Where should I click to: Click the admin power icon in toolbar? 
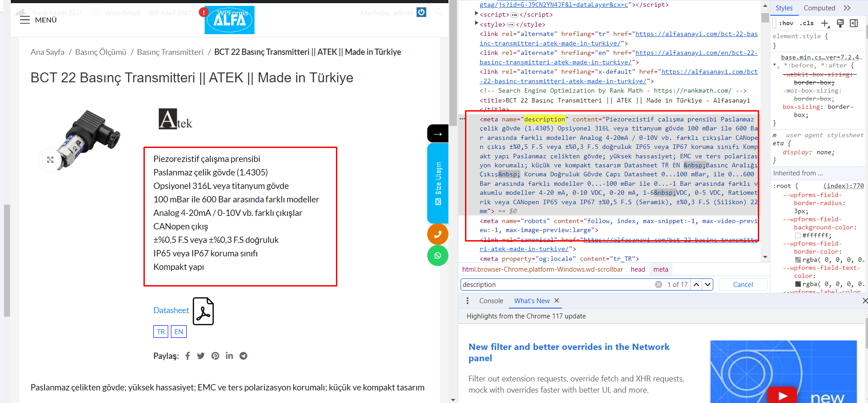[x=421, y=12]
